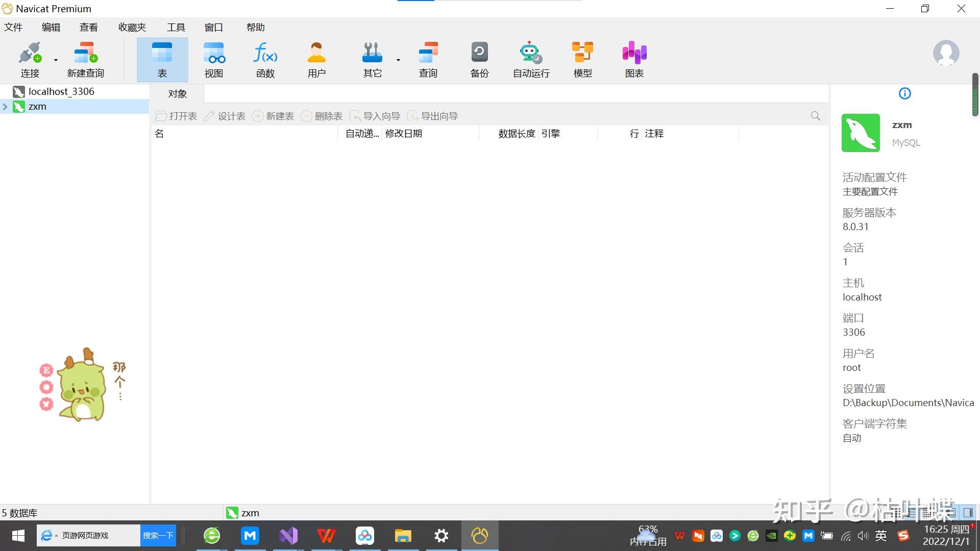Open the 360 browser taskbar icon

point(212,536)
